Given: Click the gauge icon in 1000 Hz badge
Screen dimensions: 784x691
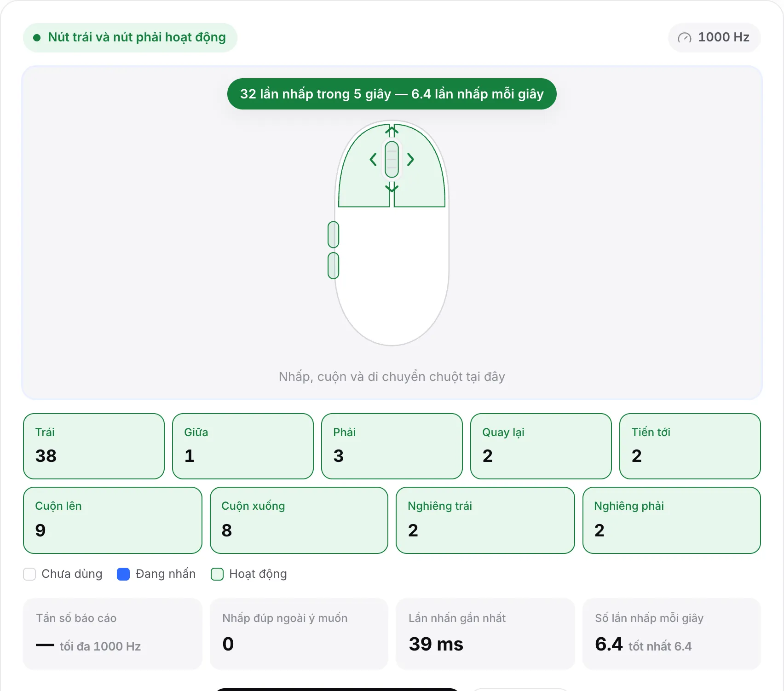Looking at the screenshot, I should click(x=685, y=38).
